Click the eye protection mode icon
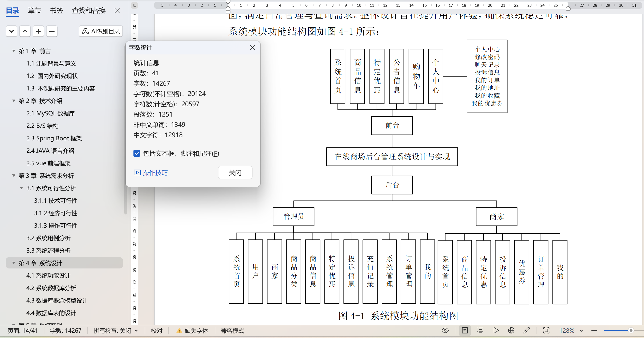This screenshot has height=338, width=644. click(445, 331)
